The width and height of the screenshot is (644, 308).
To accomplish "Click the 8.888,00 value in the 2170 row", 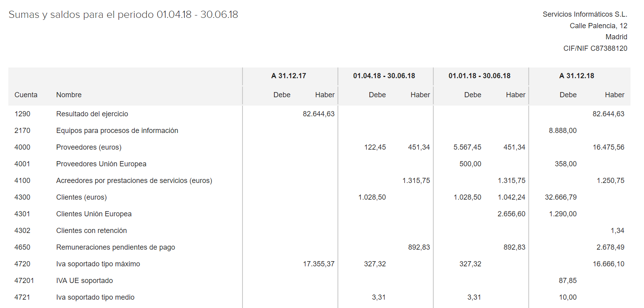I will click(563, 131).
